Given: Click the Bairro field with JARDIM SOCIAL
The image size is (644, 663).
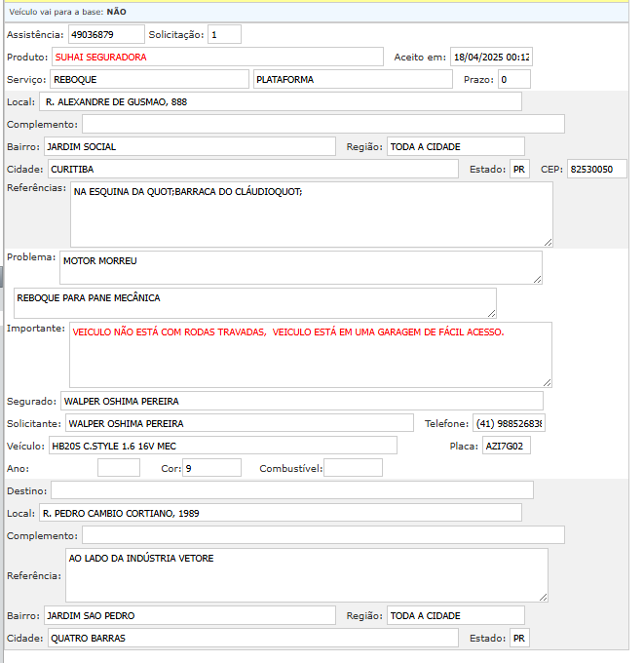Looking at the screenshot, I should pyautogui.click(x=189, y=146).
